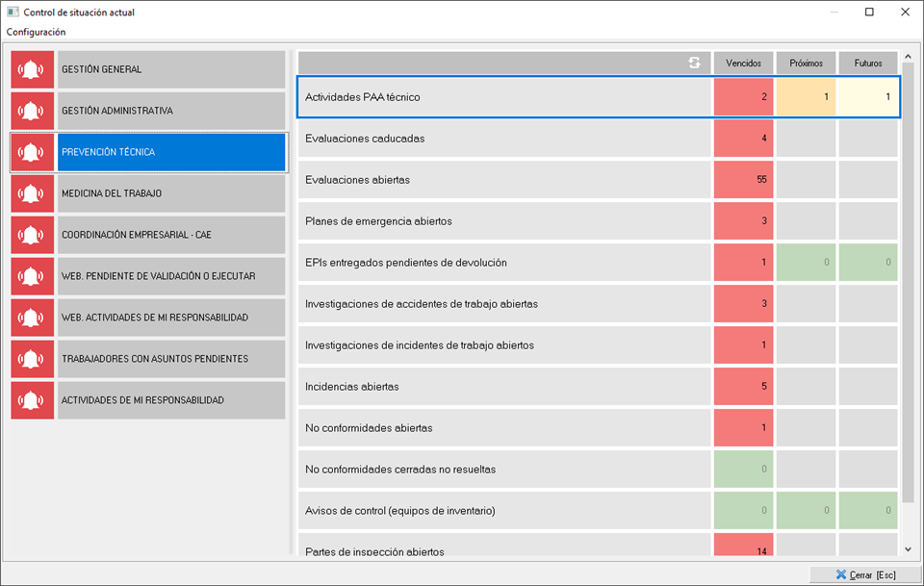Screen dimensions: 924x586
Task: Click the bell icon next to Gestión Administrativa
Action: [33, 111]
